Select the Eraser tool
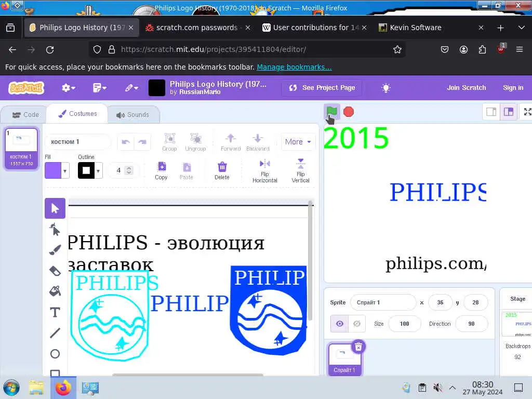This screenshot has width=532, height=399. pos(55,271)
